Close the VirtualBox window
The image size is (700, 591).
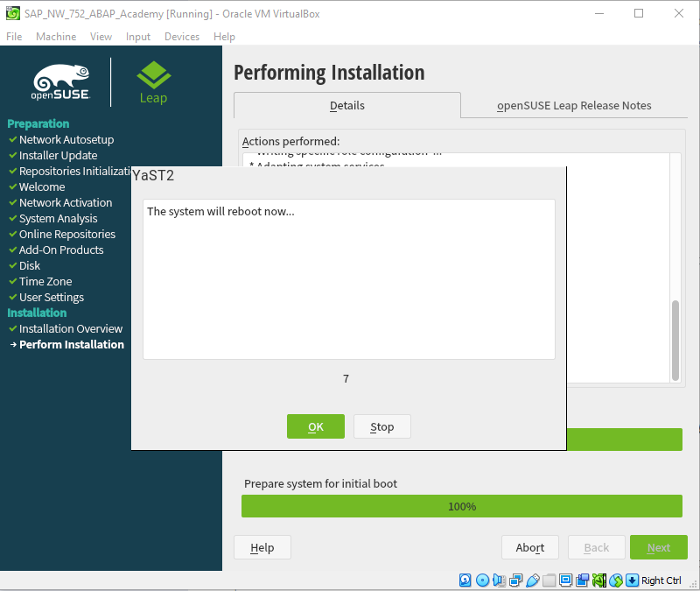click(679, 13)
